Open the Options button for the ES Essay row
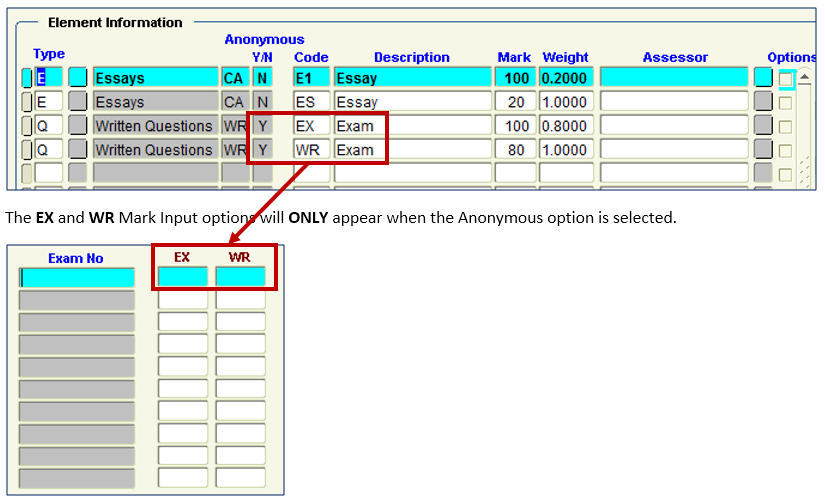 (x=763, y=102)
